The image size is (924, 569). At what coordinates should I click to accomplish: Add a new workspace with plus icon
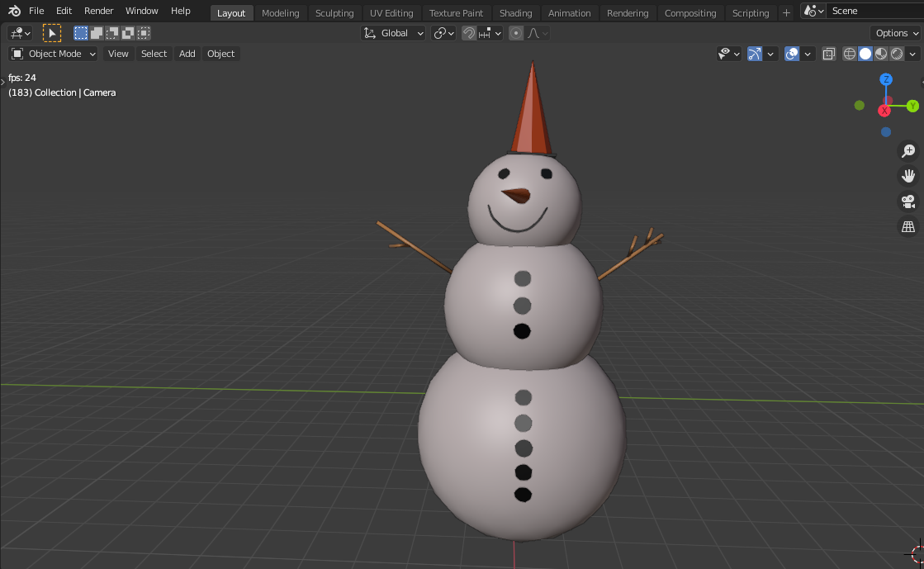click(786, 13)
